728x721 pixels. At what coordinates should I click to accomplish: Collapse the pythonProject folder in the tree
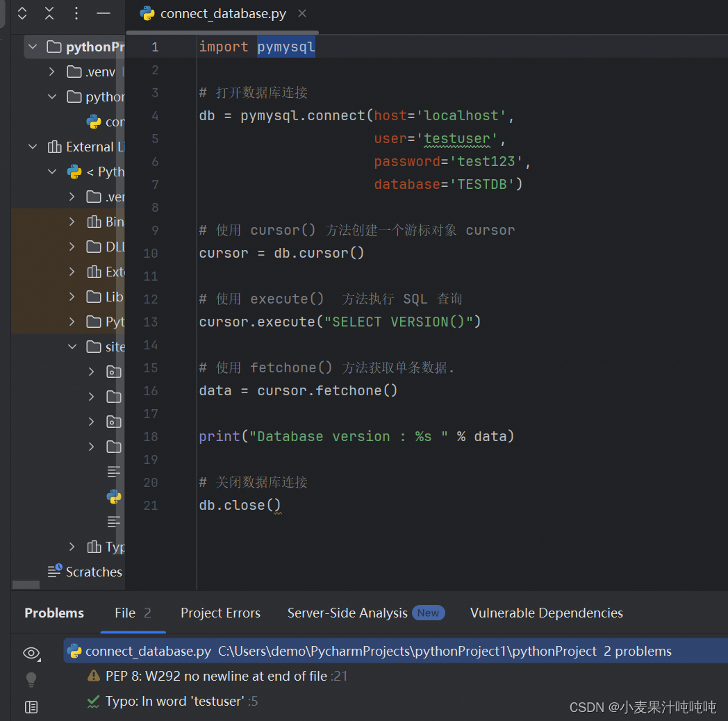pos(32,47)
